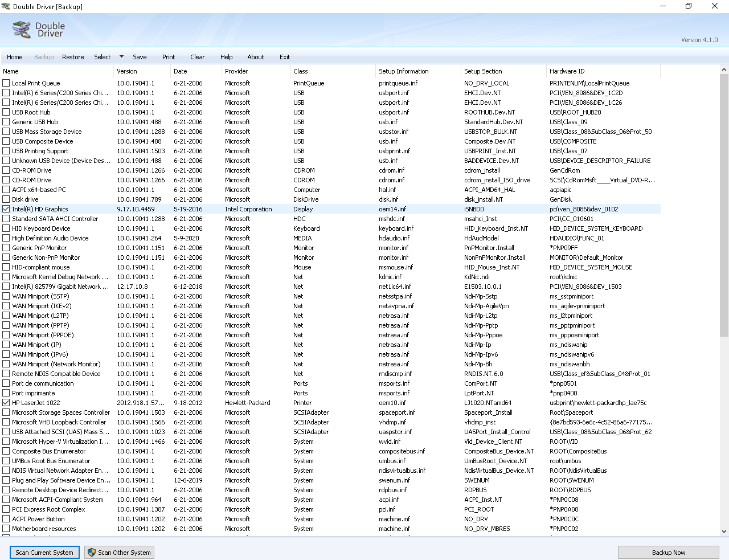729x560 pixels.
Task: Enable the USB Mass Storage Device checkbox
Action: (x=6, y=132)
